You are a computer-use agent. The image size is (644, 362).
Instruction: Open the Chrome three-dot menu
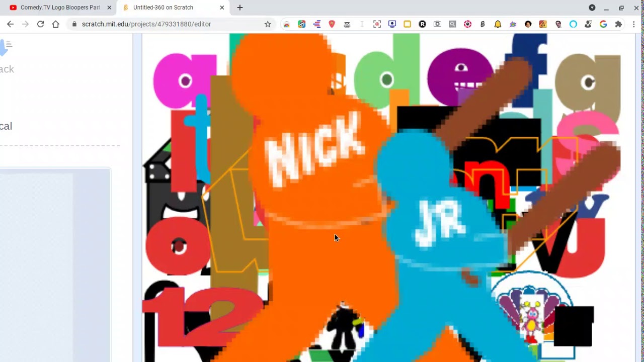pyautogui.click(x=634, y=24)
